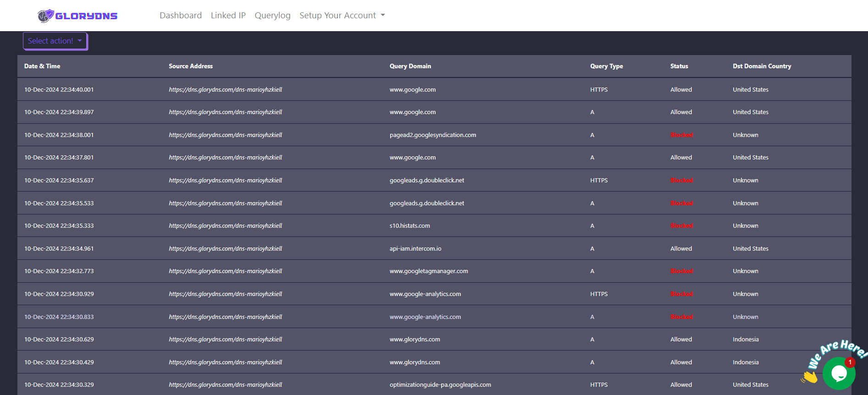
Task: Click Indonesia in 22:34:30.429 row
Action: click(746, 362)
